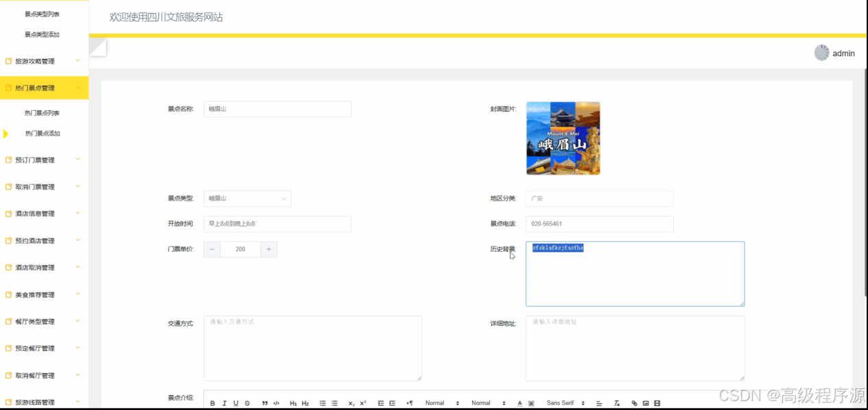Apply subscript formatting

click(x=351, y=403)
